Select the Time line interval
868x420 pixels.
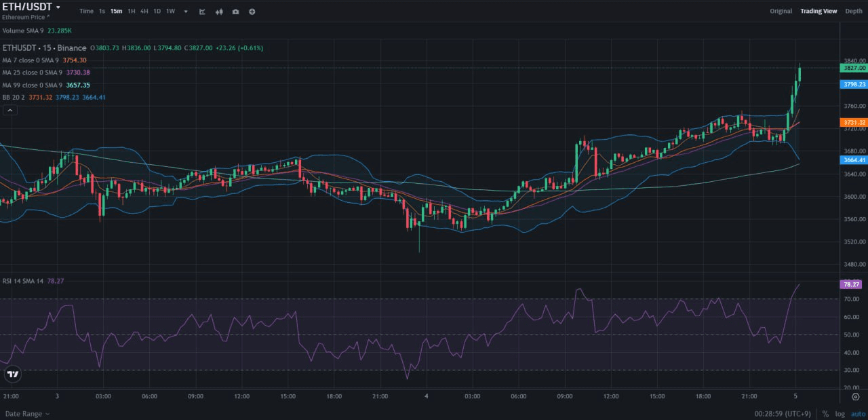(x=86, y=11)
